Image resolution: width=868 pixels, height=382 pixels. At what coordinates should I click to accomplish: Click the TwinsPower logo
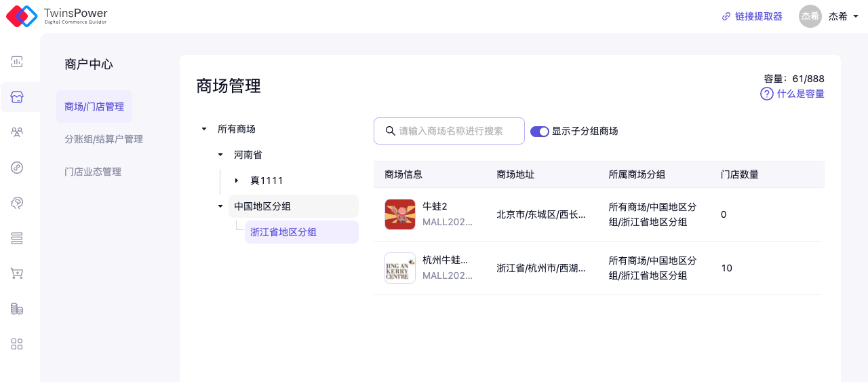[57, 16]
